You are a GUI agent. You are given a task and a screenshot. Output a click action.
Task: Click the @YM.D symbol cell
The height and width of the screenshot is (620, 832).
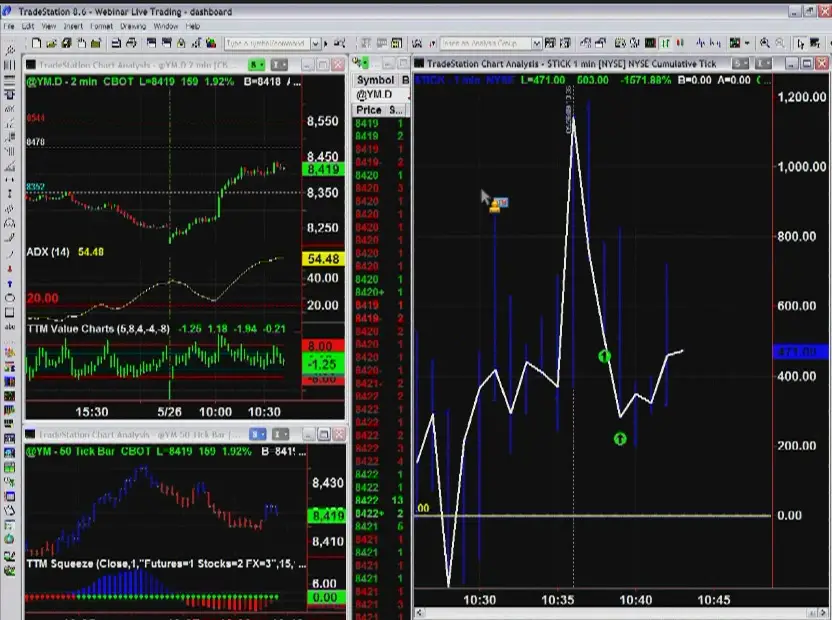pos(375,94)
